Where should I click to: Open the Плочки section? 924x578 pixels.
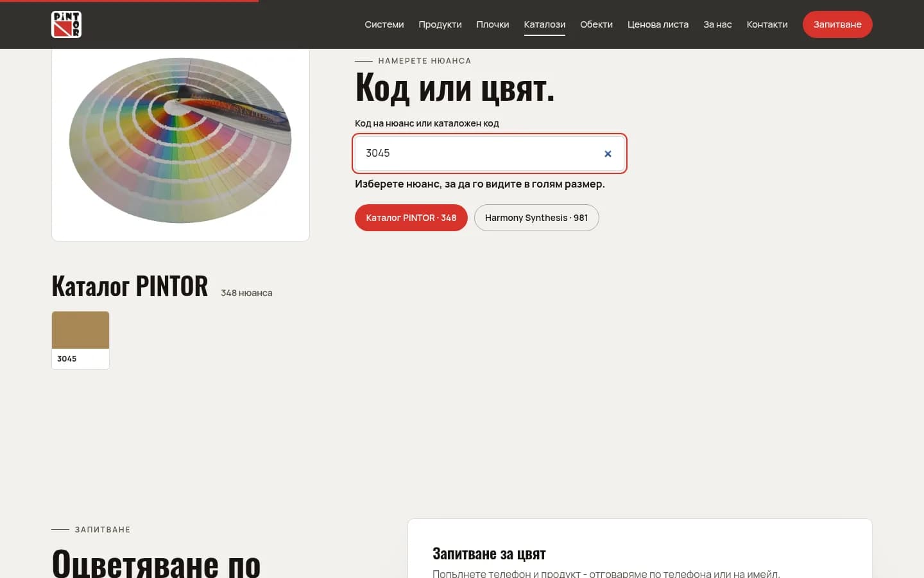[x=493, y=24]
